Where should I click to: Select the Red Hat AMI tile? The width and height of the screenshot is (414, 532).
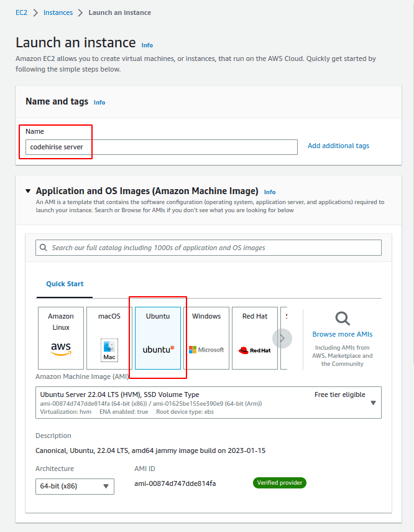point(255,338)
